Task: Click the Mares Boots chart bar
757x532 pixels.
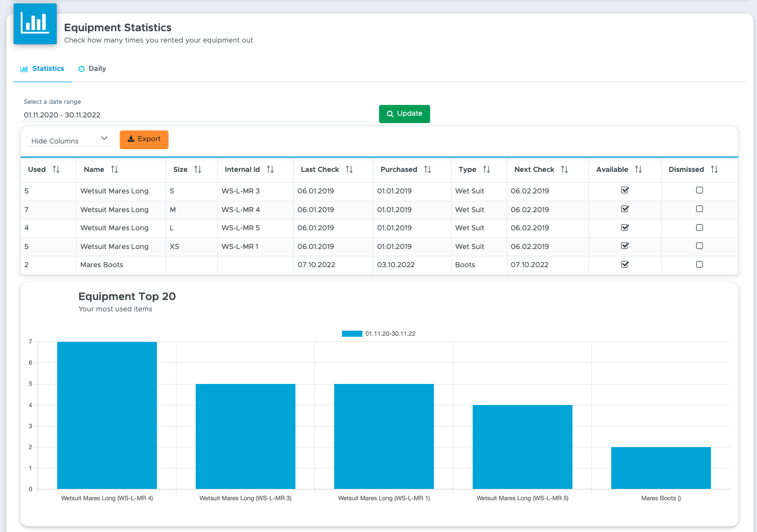Action: (x=661, y=468)
